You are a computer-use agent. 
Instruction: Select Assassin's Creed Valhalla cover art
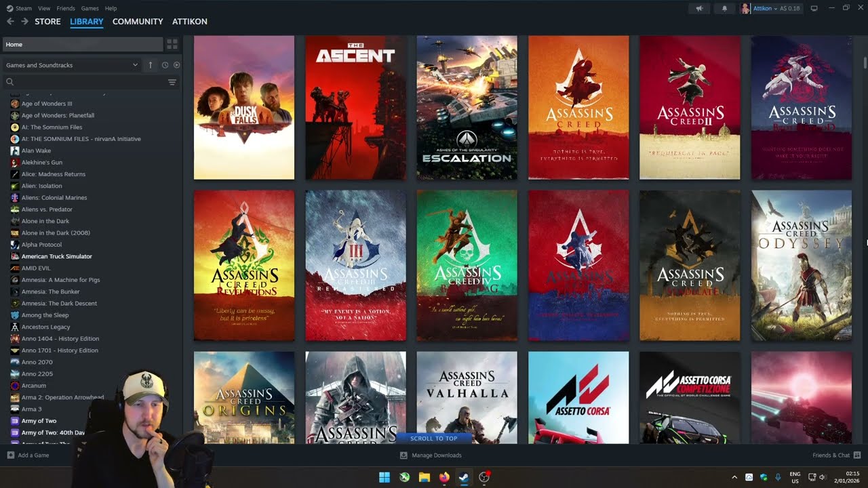click(x=467, y=397)
